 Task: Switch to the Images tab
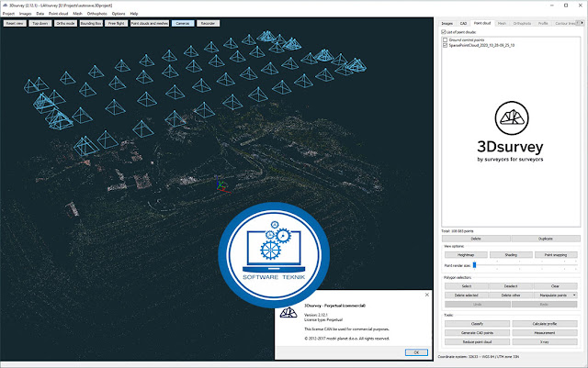[x=447, y=23]
